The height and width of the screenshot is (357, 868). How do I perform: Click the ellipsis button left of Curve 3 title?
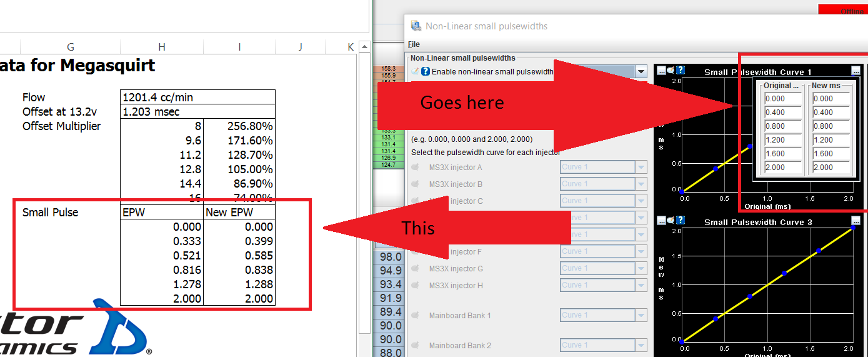point(661,220)
